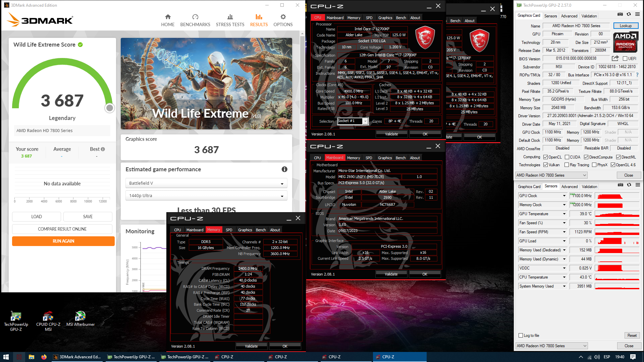The image size is (644, 362).
Task: Click GPU-Z refresh icon in top panel
Action: pyautogui.click(x=629, y=14)
